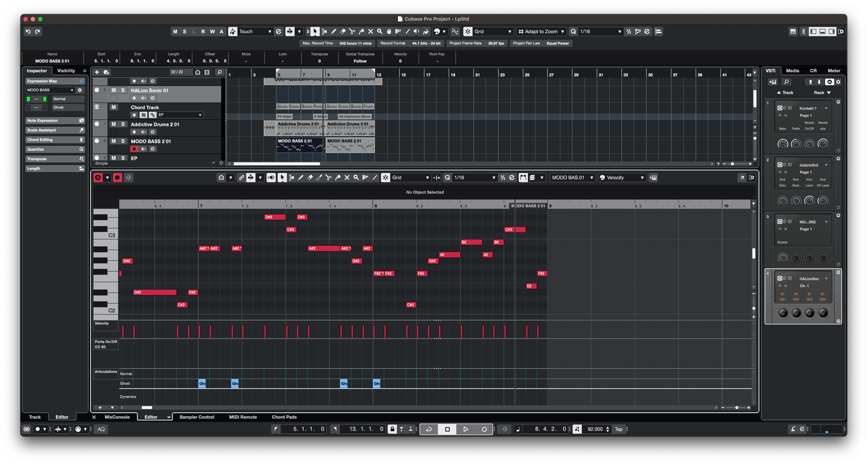Select the Line tool in the Key Editor
The image size is (868, 464).
[375, 177]
